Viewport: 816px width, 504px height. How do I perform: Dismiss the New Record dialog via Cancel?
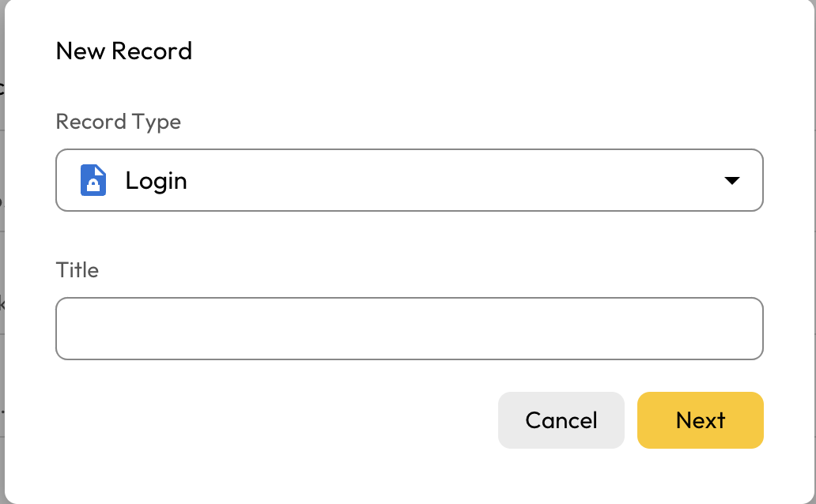(561, 420)
